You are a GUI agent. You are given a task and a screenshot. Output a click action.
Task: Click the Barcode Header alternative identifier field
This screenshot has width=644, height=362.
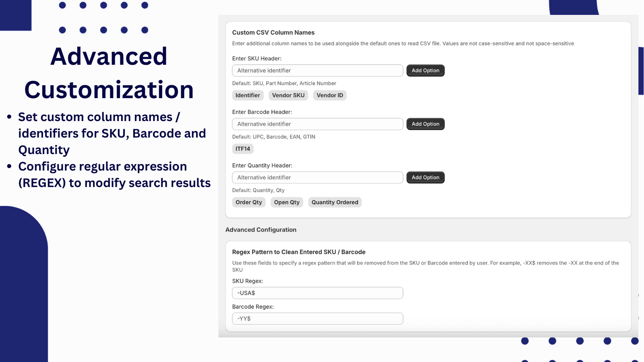[x=318, y=124]
